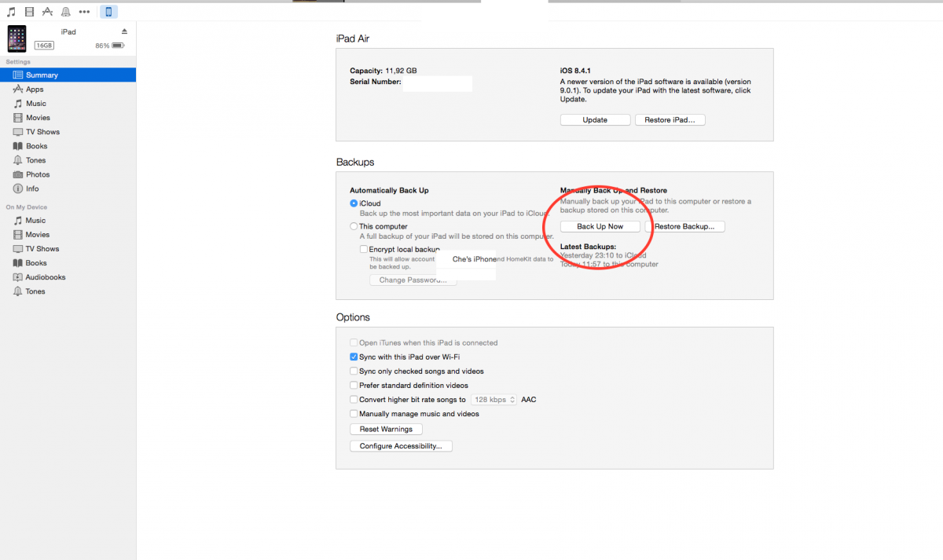943x560 pixels.
Task: Click the 86% battery indicator
Action: (x=110, y=46)
